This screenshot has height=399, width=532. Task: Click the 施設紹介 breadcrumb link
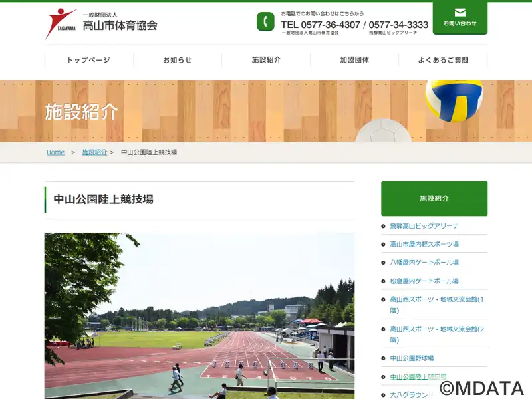click(x=94, y=152)
